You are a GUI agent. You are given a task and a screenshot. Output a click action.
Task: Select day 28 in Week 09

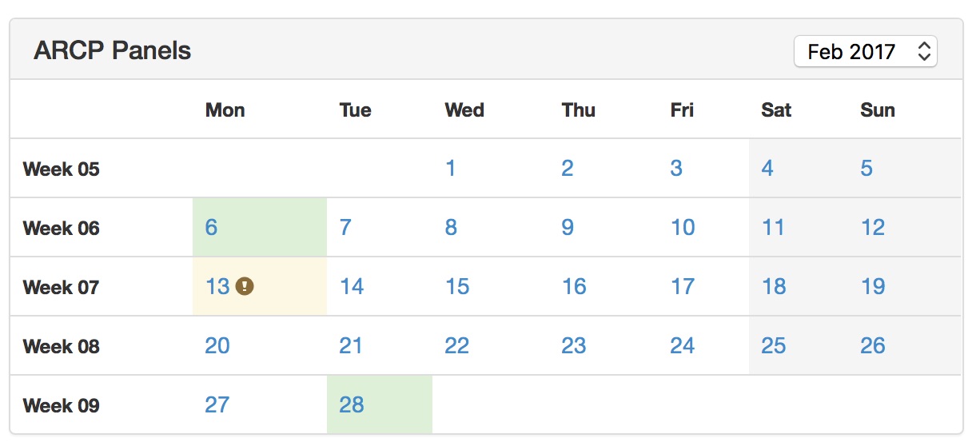pyautogui.click(x=352, y=405)
